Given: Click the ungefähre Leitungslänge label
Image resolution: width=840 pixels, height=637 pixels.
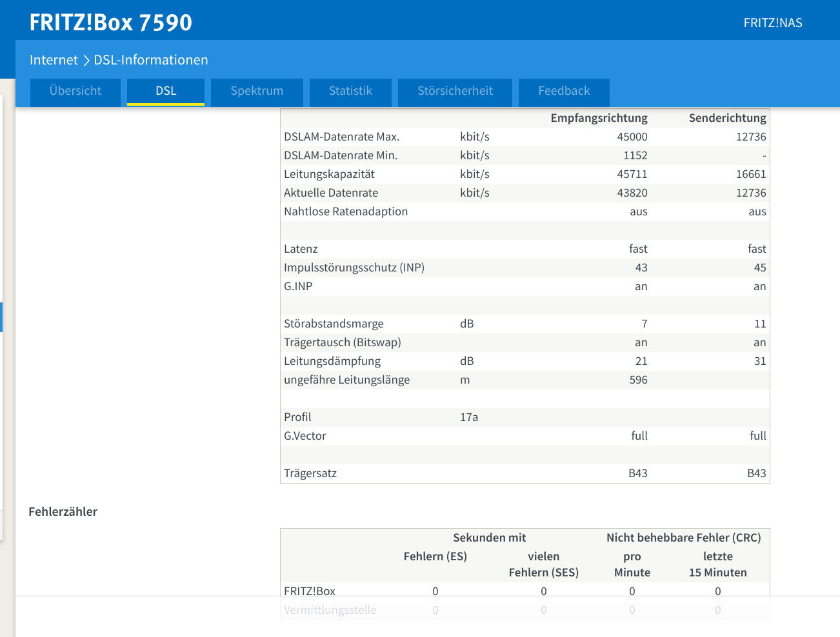Looking at the screenshot, I should pos(347,380).
